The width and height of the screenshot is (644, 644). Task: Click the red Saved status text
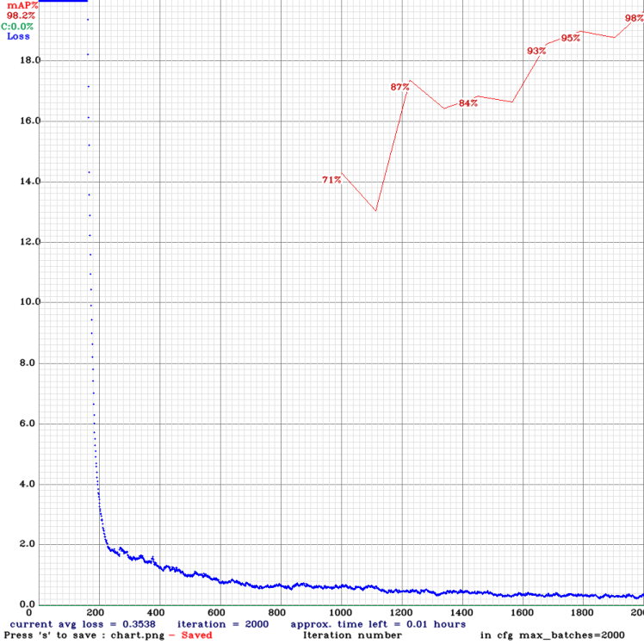[197, 635]
